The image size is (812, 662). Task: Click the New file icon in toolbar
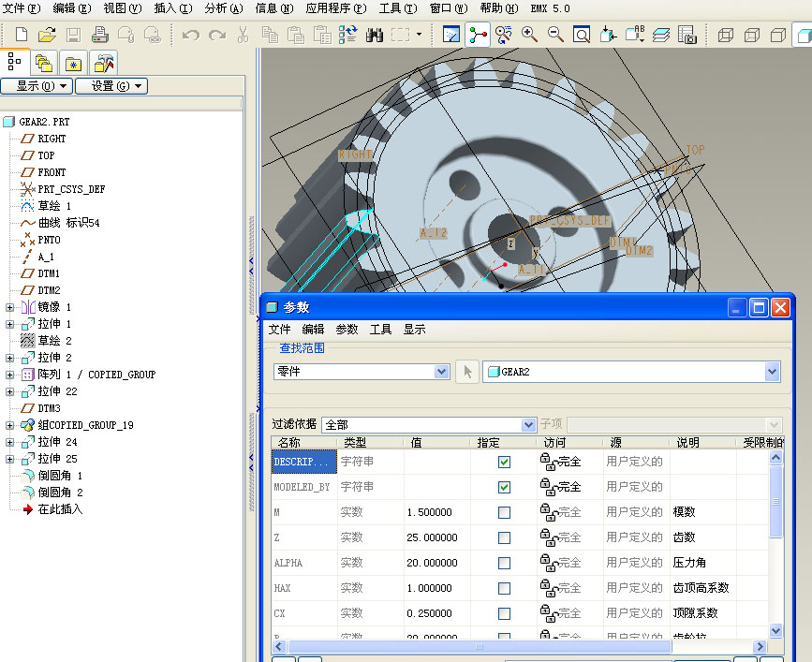tap(21, 36)
